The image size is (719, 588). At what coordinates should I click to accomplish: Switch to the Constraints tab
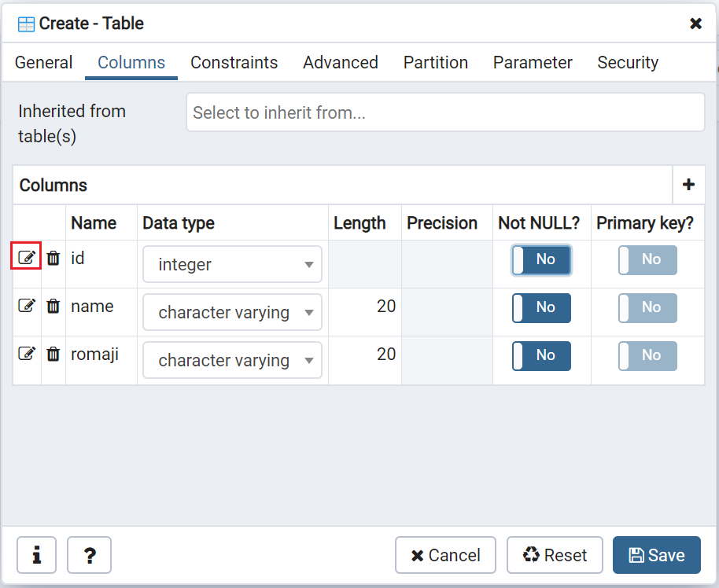click(x=234, y=63)
